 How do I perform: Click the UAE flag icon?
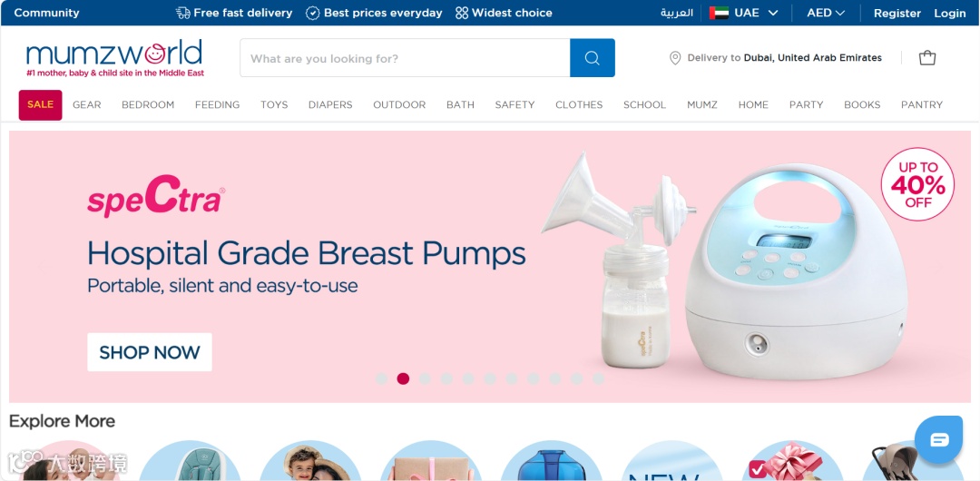coord(719,13)
